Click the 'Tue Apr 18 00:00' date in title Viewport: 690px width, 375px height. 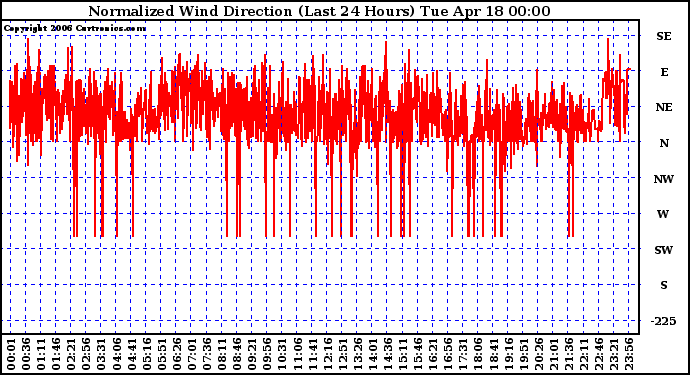[484, 11]
